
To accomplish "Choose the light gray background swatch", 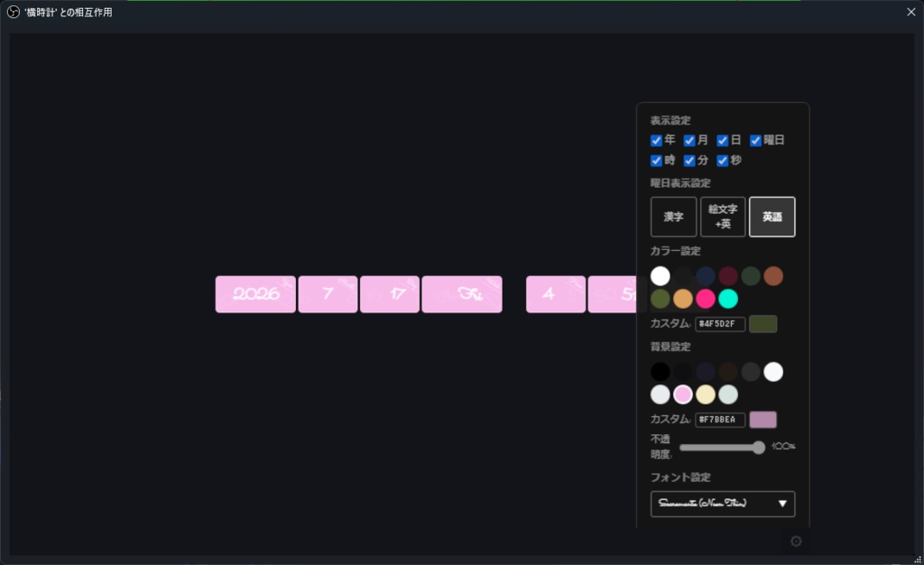I will pyautogui.click(x=660, y=394).
